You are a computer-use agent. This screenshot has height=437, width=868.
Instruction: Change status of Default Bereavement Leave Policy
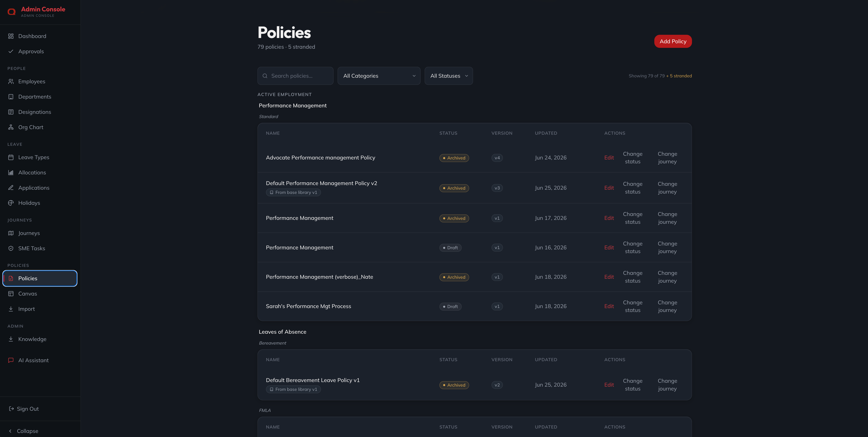632,385
